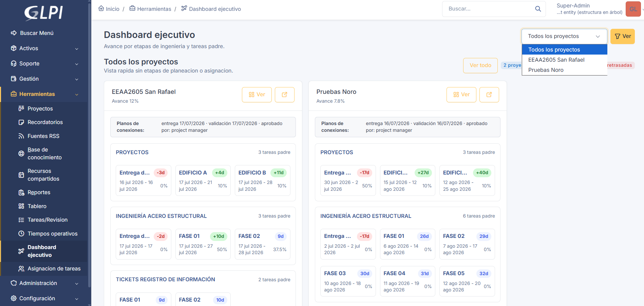Click the Tareas/Revision list icon
The height and width of the screenshot is (306, 644).
pos(21,220)
